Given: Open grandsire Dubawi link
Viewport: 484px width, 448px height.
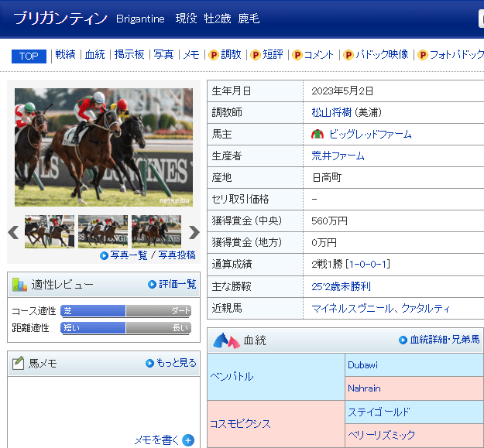Looking at the screenshot, I should click(x=362, y=364).
